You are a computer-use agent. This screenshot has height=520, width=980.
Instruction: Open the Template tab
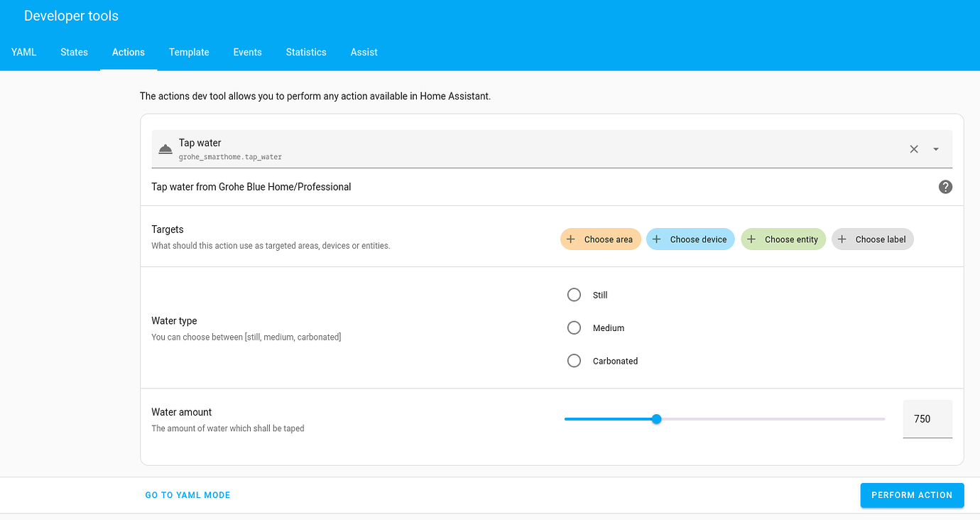[x=189, y=52]
